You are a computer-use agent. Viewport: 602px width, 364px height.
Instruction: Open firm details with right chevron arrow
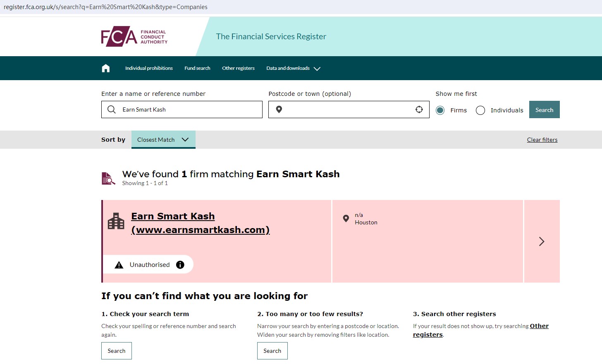click(x=542, y=241)
